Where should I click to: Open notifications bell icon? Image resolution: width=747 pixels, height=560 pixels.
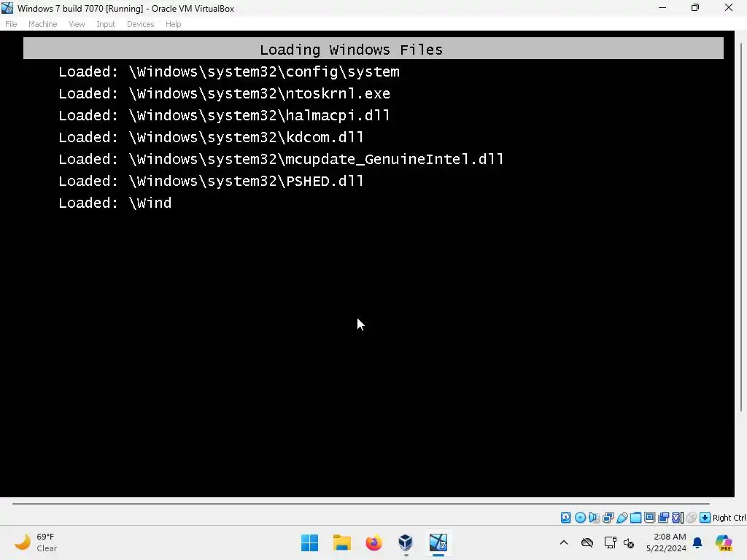click(697, 542)
